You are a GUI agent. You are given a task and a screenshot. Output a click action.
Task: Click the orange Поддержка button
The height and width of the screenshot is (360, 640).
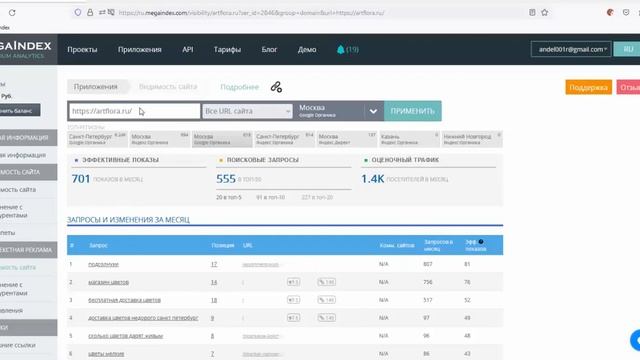[x=588, y=87]
